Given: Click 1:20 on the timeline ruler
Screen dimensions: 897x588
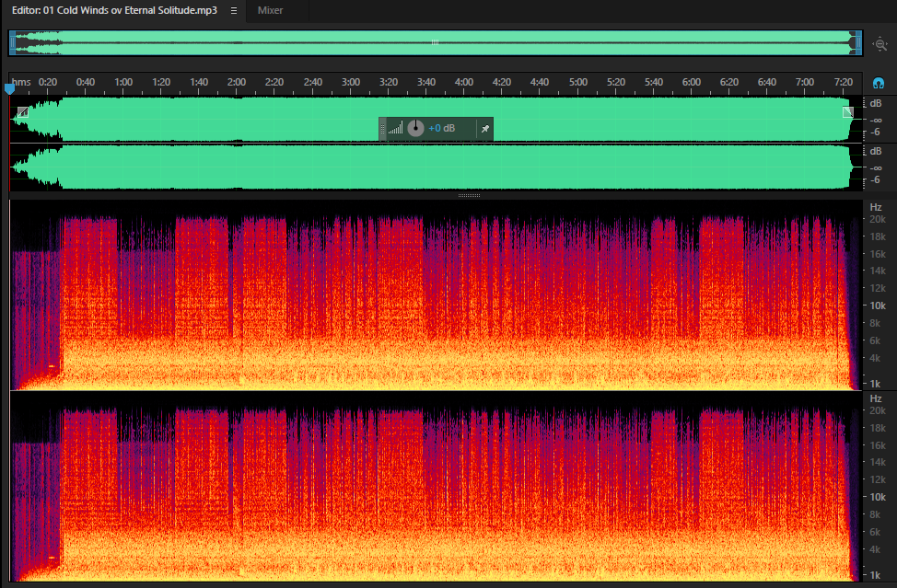Looking at the screenshot, I should [x=161, y=82].
